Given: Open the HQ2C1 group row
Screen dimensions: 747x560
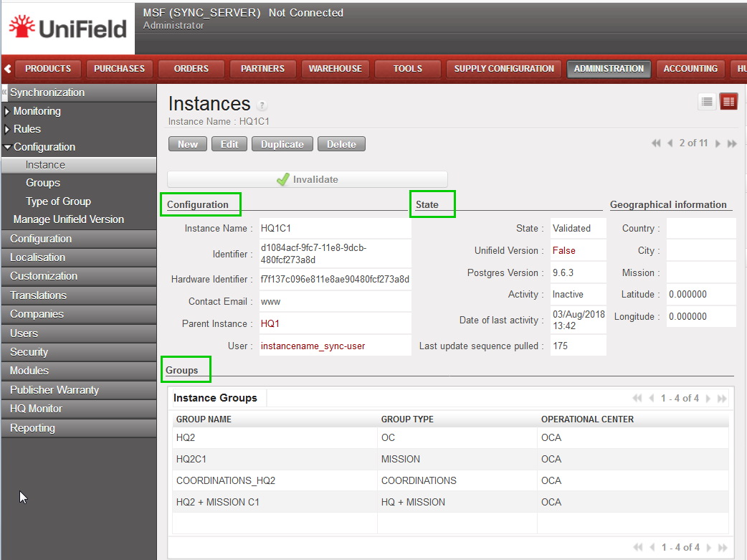Looking at the screenshot, I should 191,459.
